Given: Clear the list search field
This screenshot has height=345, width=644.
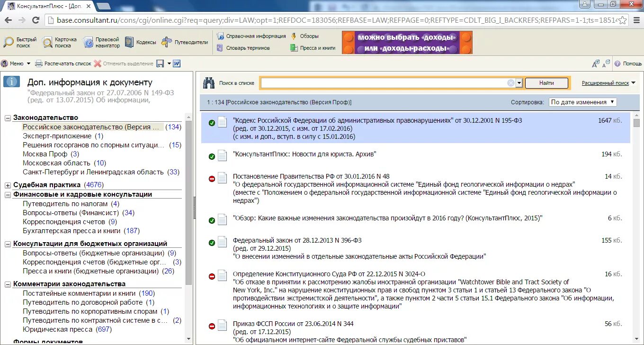Looking at the screenshot, I should 510,83.
